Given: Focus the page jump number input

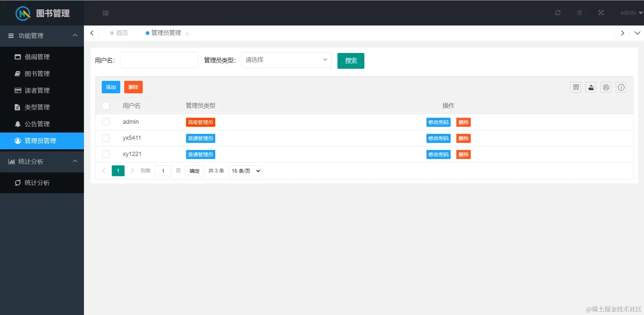Looking at the screenshot, I should pyautogui.click(x=163, y=171).
